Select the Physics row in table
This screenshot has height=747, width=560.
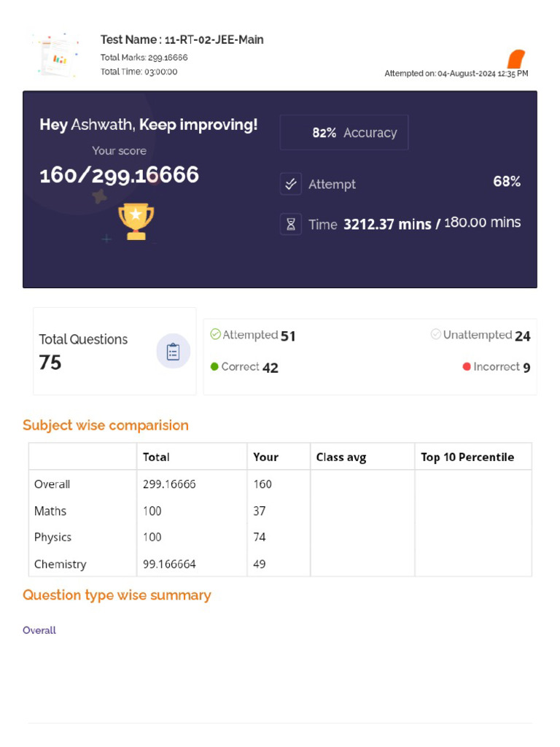[280, 538]
